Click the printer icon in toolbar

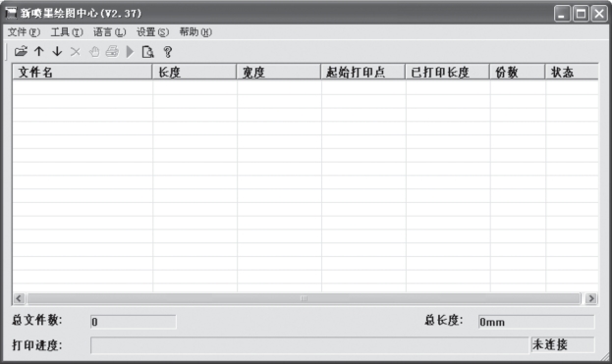tap(112, 51)
